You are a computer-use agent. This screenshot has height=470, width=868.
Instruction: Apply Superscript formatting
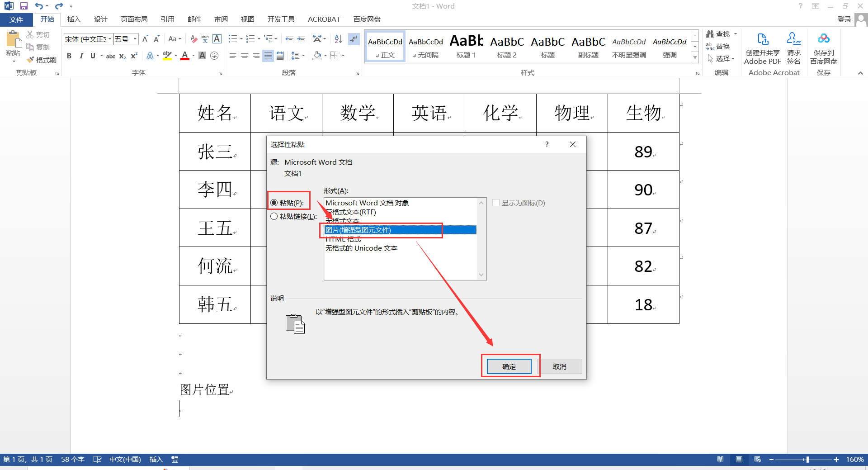coord(134,56)
